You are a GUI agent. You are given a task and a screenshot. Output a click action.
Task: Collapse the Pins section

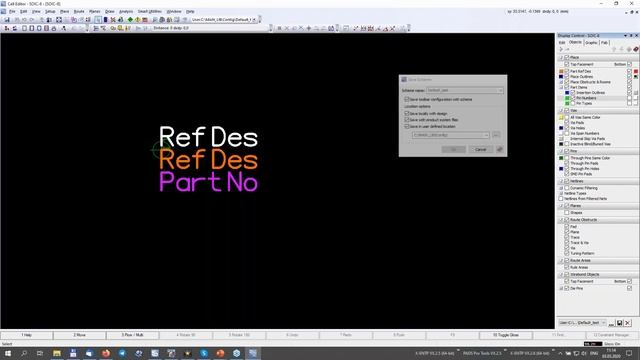561,151
